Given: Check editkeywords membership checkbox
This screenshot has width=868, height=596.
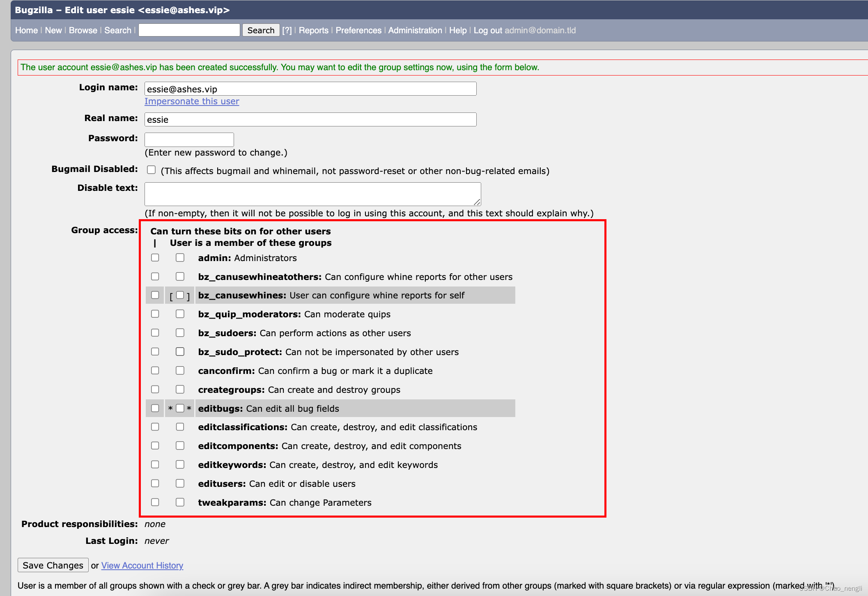Looking at the screenshot, I should pyautogui.click(x=180, y=465).
